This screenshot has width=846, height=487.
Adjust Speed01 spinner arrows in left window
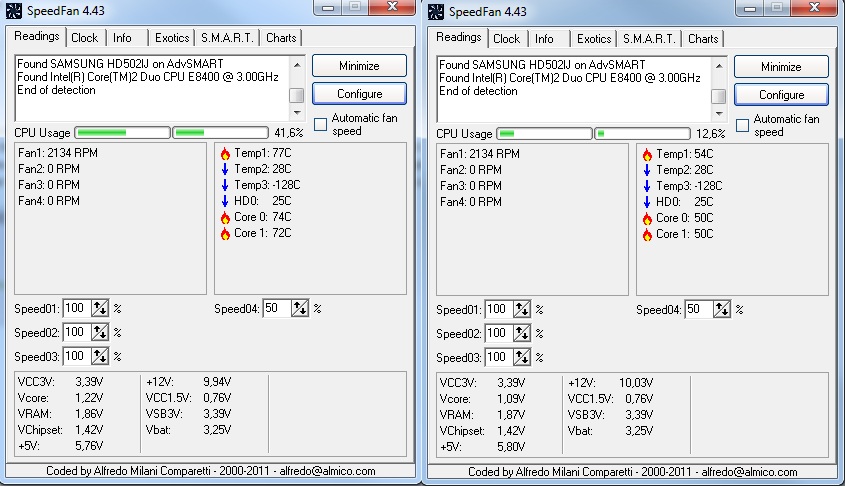100,308
